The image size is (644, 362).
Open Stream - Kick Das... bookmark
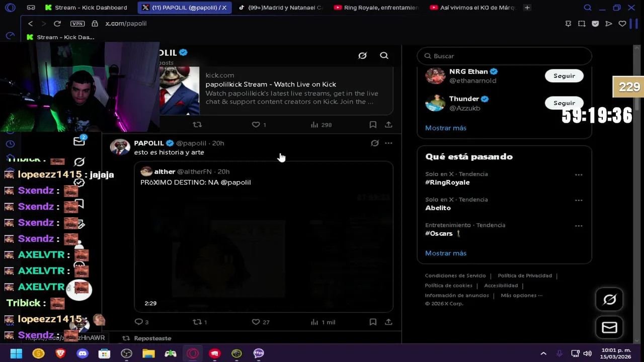(60, 37)
